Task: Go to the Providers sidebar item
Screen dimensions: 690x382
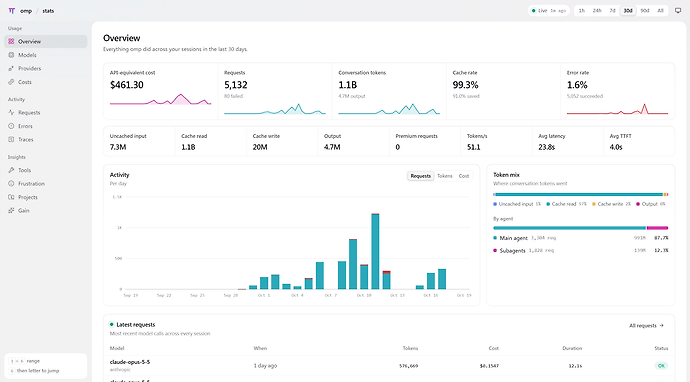Action: [x=46, y=68]
